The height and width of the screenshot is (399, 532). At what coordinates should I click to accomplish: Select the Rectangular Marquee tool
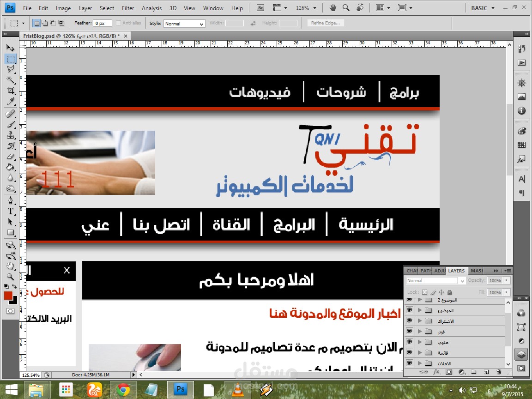pyautogui.click(x=11, y=59)
